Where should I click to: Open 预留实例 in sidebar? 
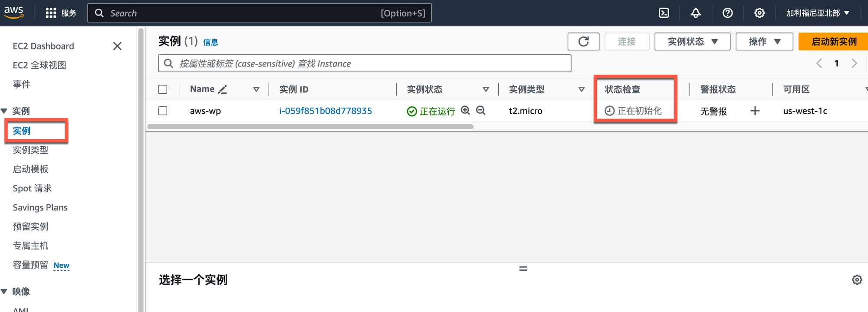30,227
